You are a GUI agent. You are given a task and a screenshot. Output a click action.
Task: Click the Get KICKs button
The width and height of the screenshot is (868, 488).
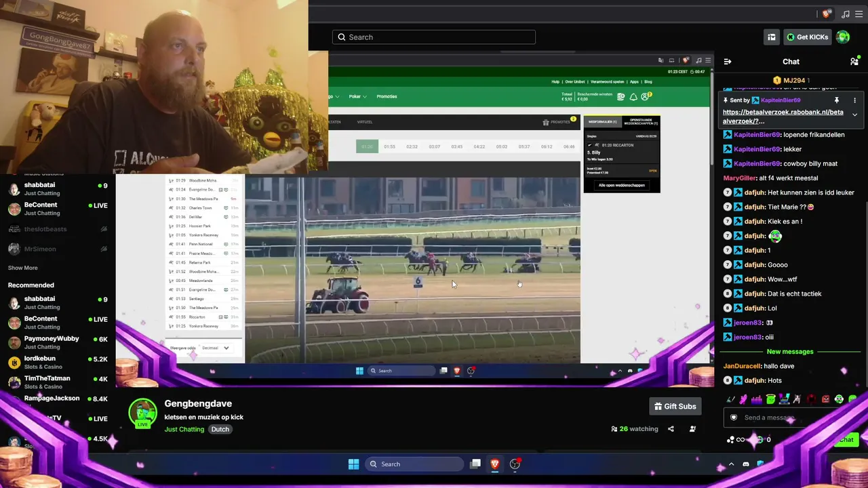click(807, 37)
